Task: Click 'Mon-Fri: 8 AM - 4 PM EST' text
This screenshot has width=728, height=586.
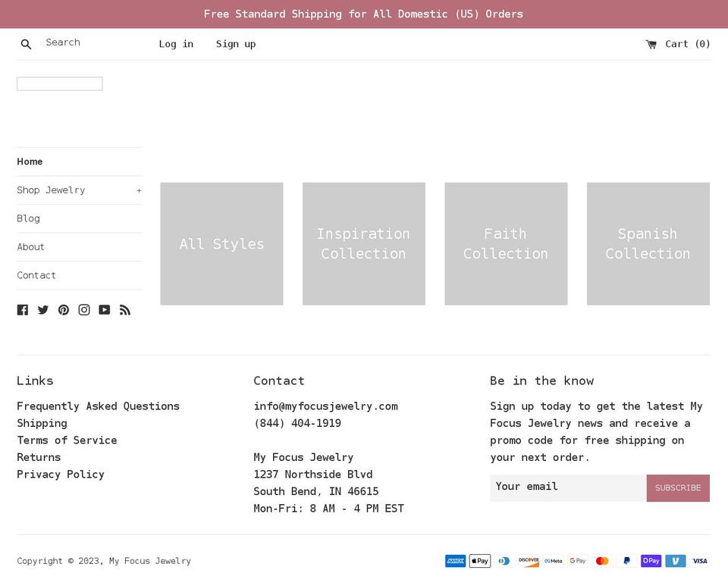Action: tap(328, 509)
